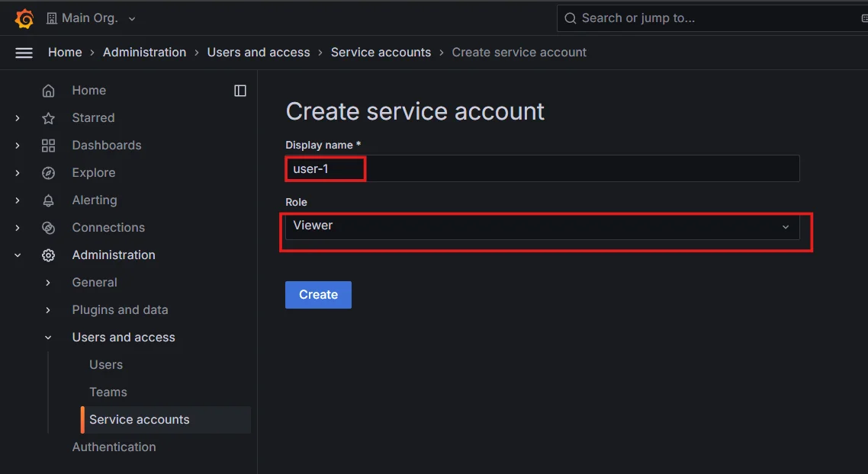
Task: Click the Display name input field
Action: (542, 168)
